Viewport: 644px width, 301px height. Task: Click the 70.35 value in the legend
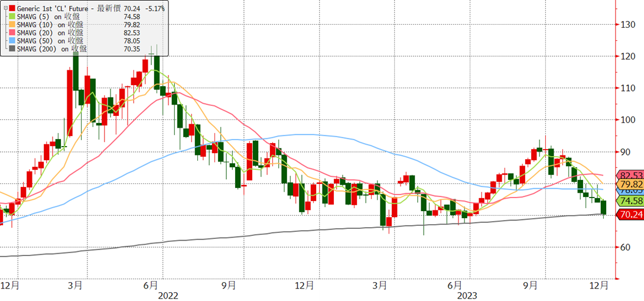point(133,49)
